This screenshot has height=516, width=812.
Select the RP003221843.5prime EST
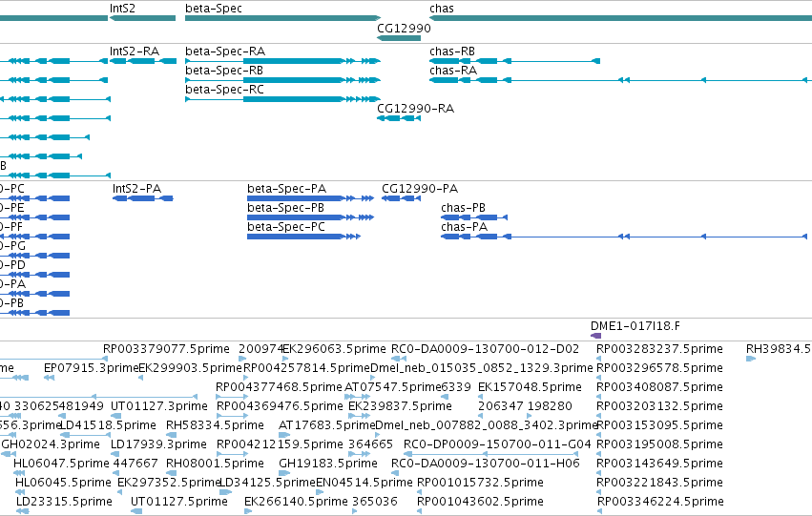[599, 493]
